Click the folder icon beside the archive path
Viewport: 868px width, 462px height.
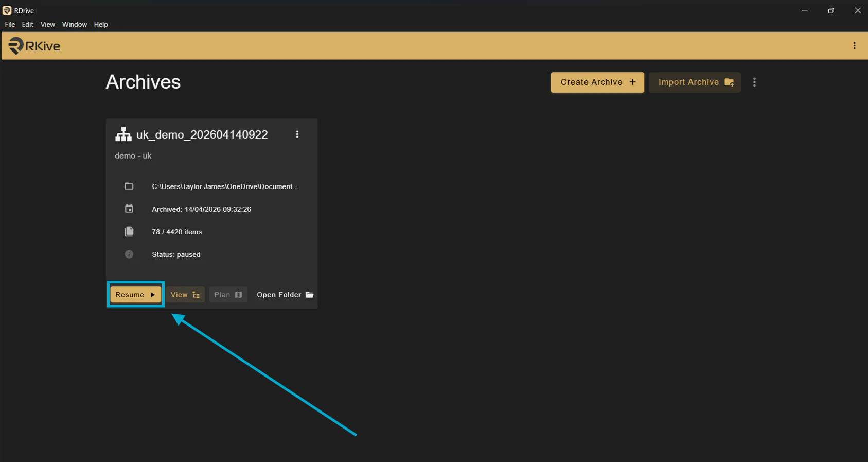click(x=129, y=186)
